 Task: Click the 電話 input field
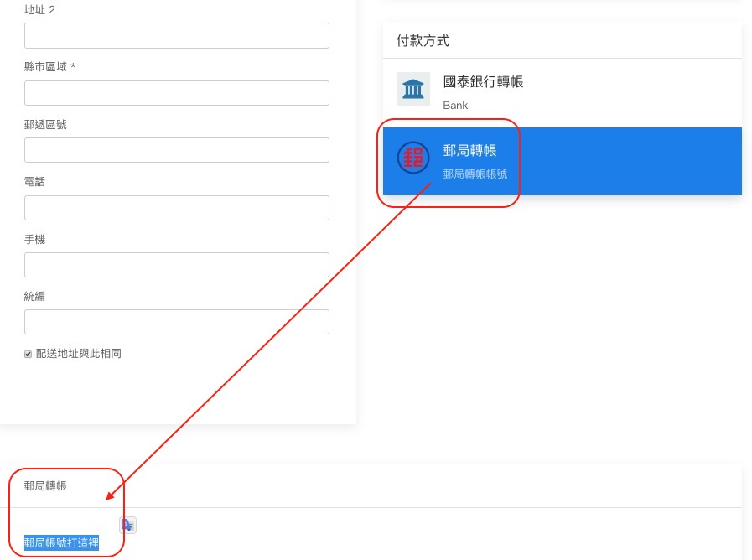tap(176, 208)
